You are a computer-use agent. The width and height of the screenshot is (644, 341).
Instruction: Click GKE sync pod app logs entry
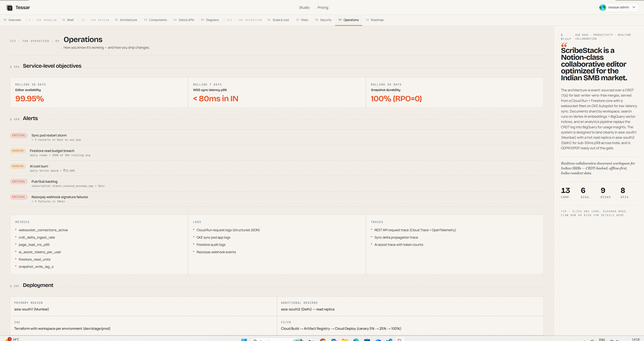(213, 237)
